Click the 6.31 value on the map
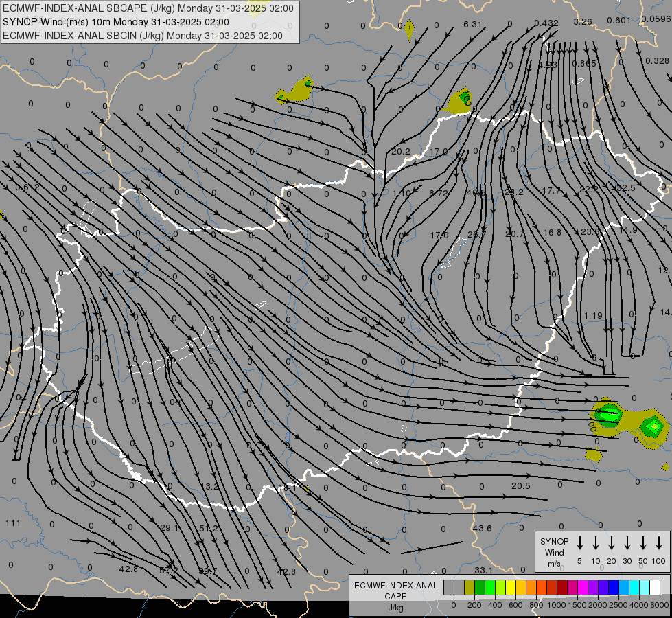The image size is (672, 618). pyautogui.click(x=472, y=25)
